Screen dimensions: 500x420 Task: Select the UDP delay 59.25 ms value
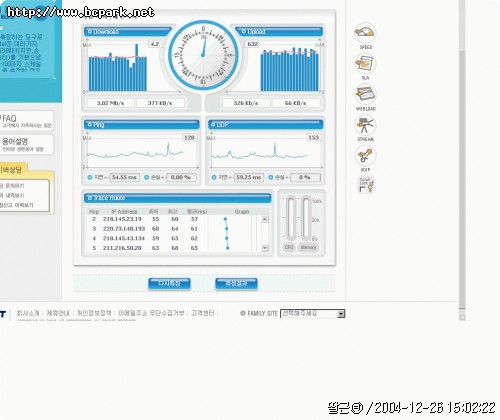(x=249, y=177)
